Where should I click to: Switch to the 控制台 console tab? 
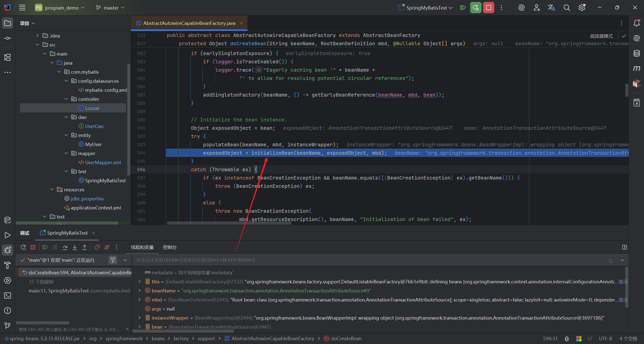pos(170,247)
